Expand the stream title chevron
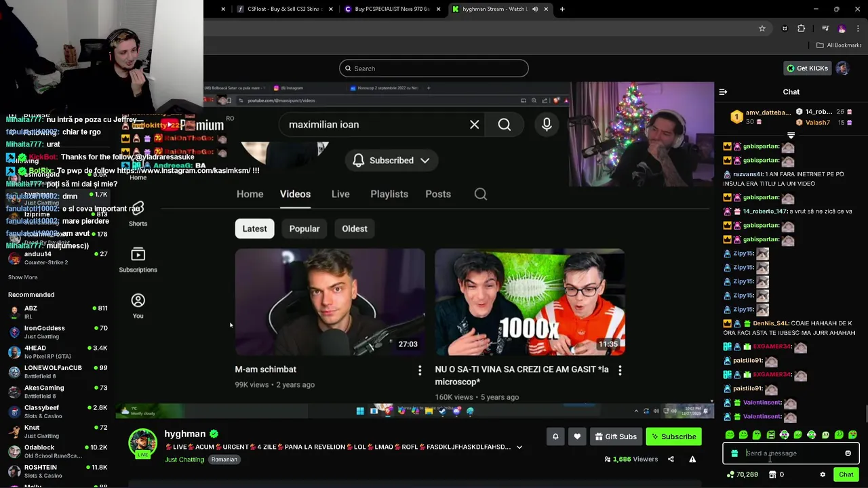Image resolution: width=868 pixels, height=488 pixels. pos(519,447)
